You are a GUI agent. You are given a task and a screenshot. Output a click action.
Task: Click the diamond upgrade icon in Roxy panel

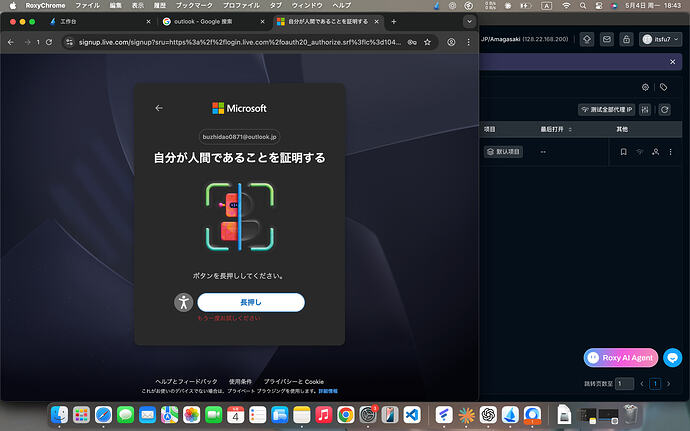tap(587, 39)
